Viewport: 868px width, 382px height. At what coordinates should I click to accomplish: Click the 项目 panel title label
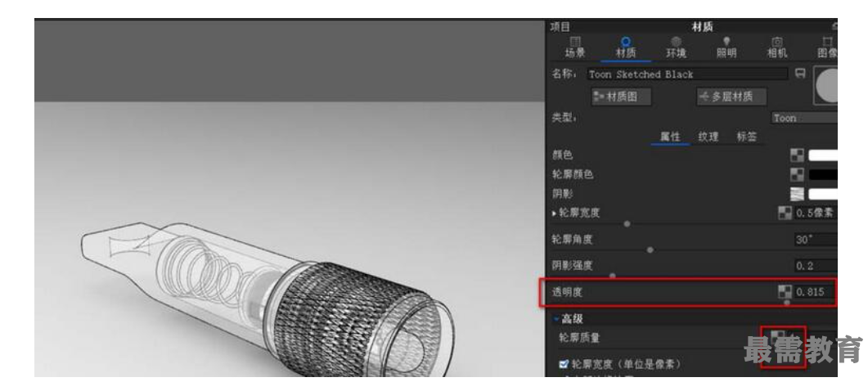click(560, 26)
